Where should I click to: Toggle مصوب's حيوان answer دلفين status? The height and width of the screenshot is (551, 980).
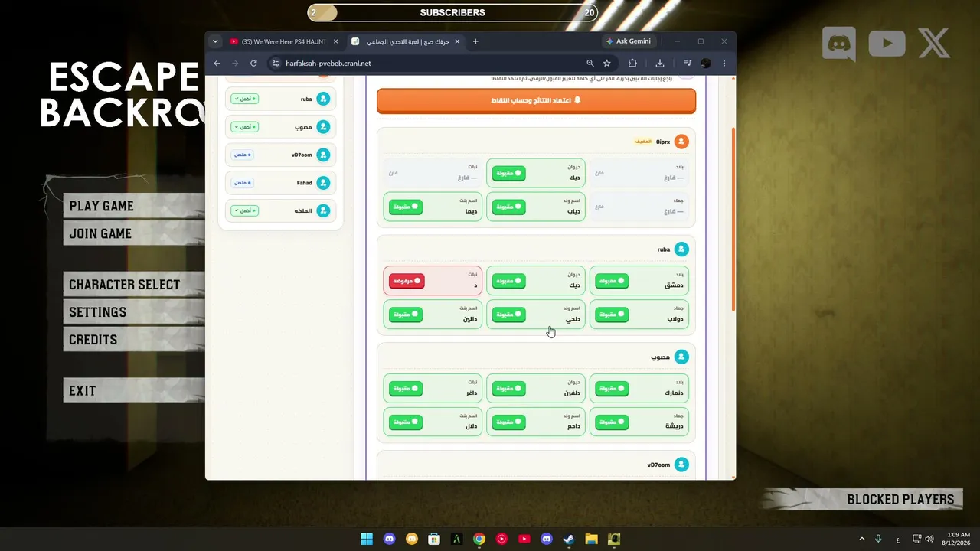[x=508, y=389]
